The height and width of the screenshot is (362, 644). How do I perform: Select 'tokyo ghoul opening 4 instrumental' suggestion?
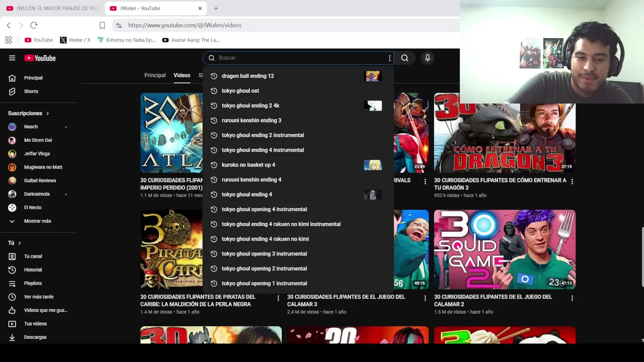[x=298, y=210]
